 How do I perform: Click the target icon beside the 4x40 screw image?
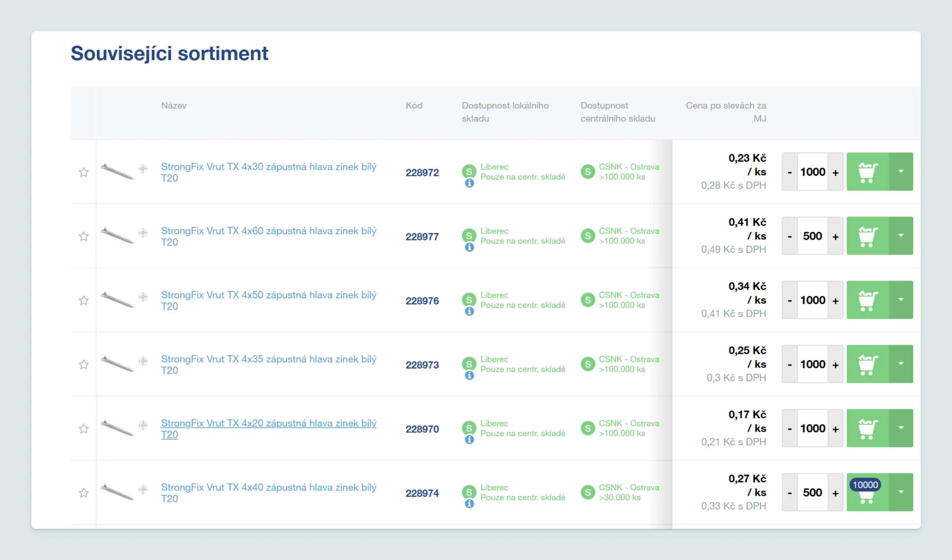click(143, 489)
